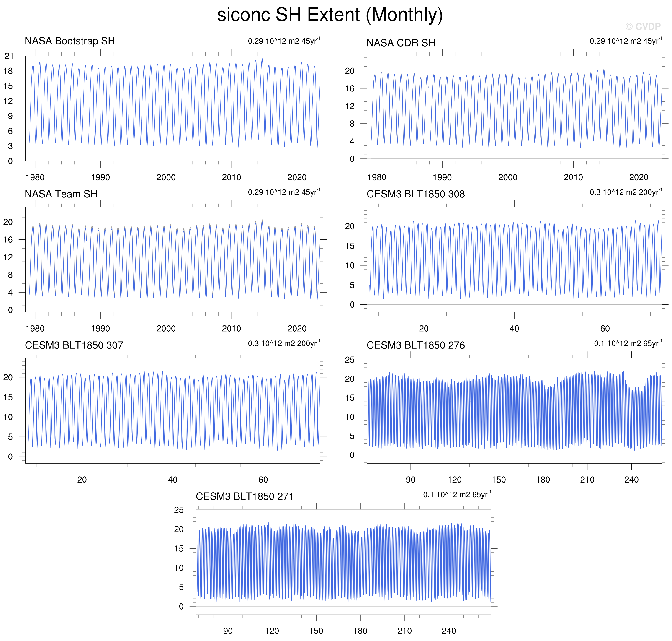Click the 'NASA Team SH' panel title
Viewport: 672px width, 641px height.
tap(61, 194)
